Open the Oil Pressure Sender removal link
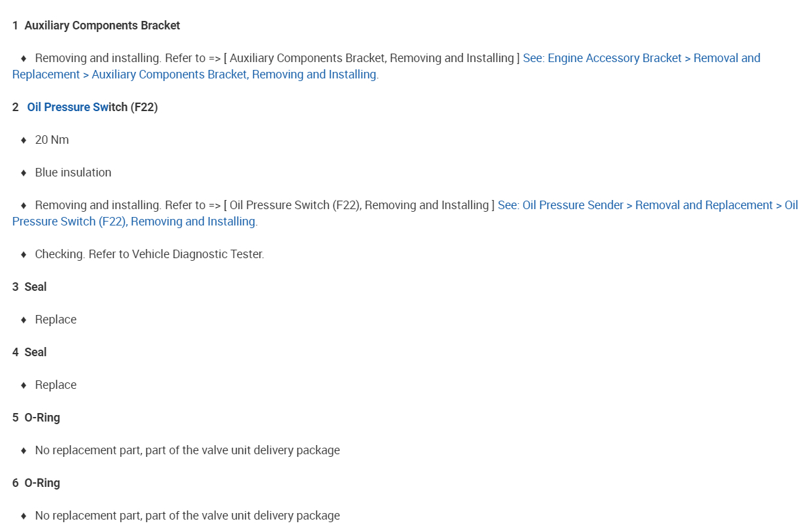The width and height of the screenshot is (802, 532). coord(647,205)
